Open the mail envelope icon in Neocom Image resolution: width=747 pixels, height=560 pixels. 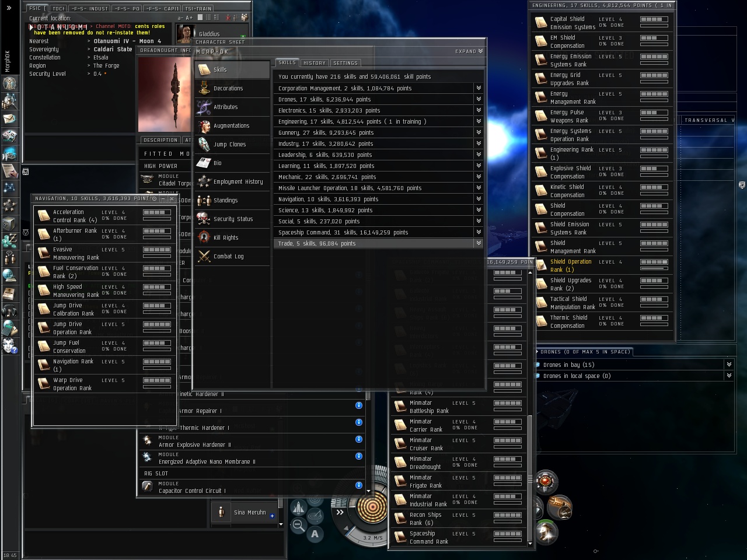click(x=10, y=118)
